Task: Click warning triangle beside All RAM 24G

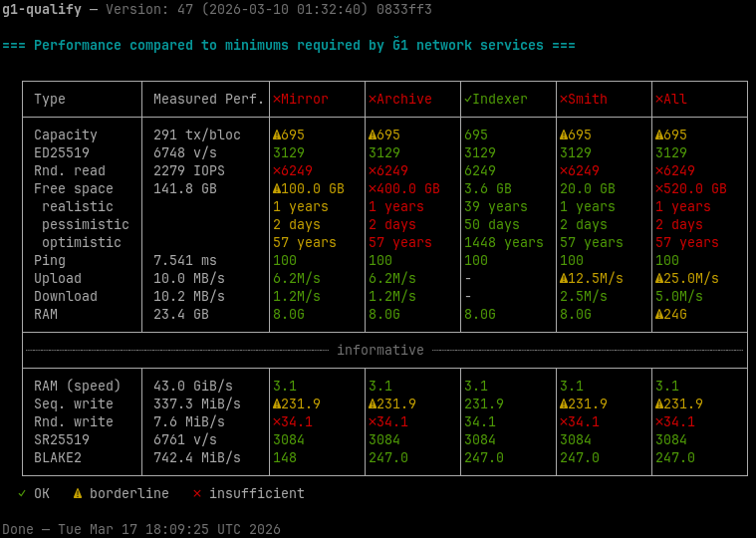Action: point(659,314)
